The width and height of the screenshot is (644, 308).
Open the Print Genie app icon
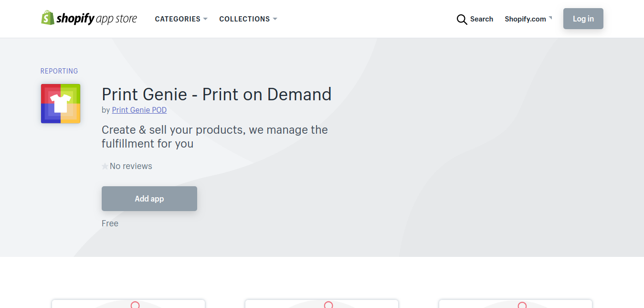point(61,104)
